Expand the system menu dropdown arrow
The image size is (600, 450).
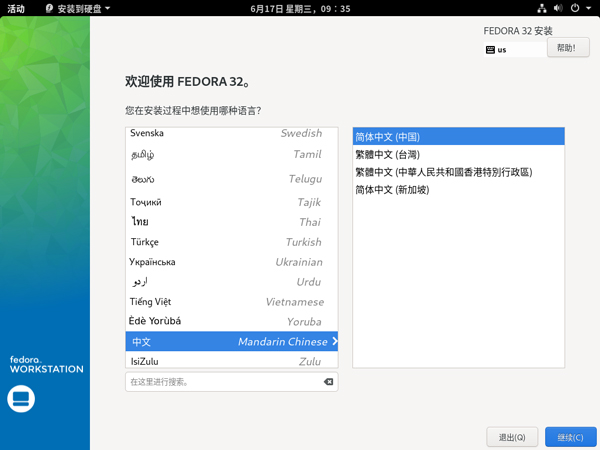click(x=588, y=8)
